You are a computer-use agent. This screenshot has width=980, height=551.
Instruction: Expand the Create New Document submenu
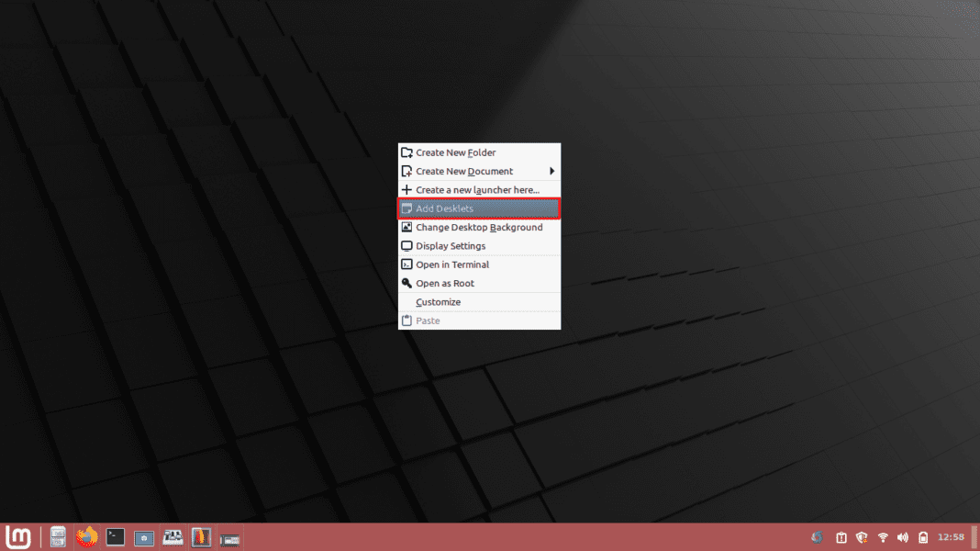click(463, 171)
